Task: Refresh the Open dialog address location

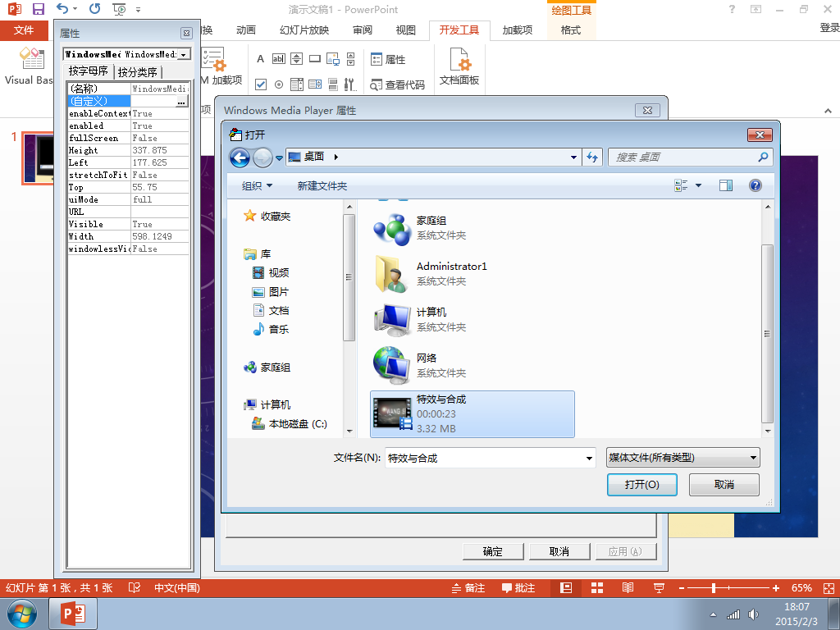Action: (592, 157)
